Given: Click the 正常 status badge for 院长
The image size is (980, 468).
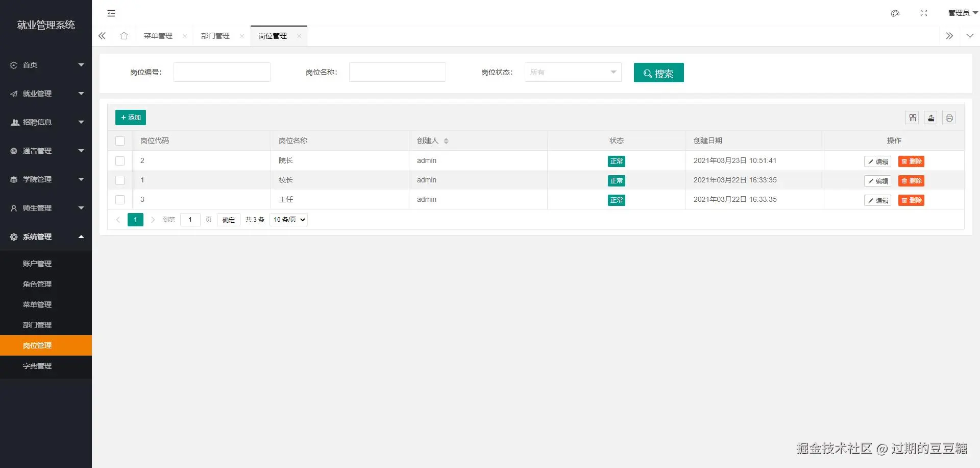Looking at the screenshot, I should tap(617, 161).
